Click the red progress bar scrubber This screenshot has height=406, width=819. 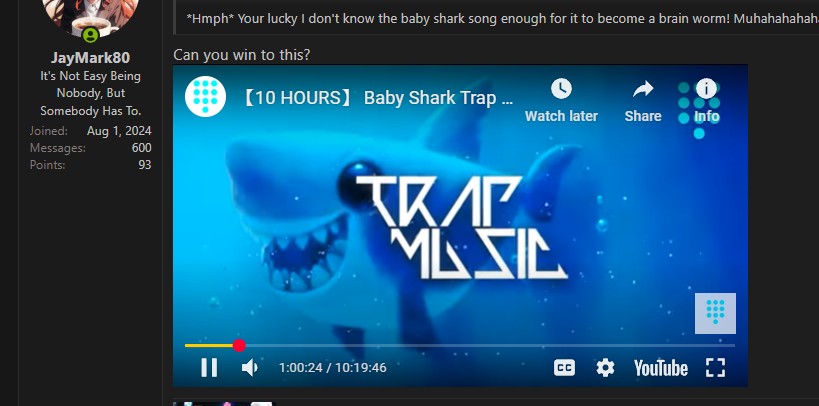tap(239, 345)
